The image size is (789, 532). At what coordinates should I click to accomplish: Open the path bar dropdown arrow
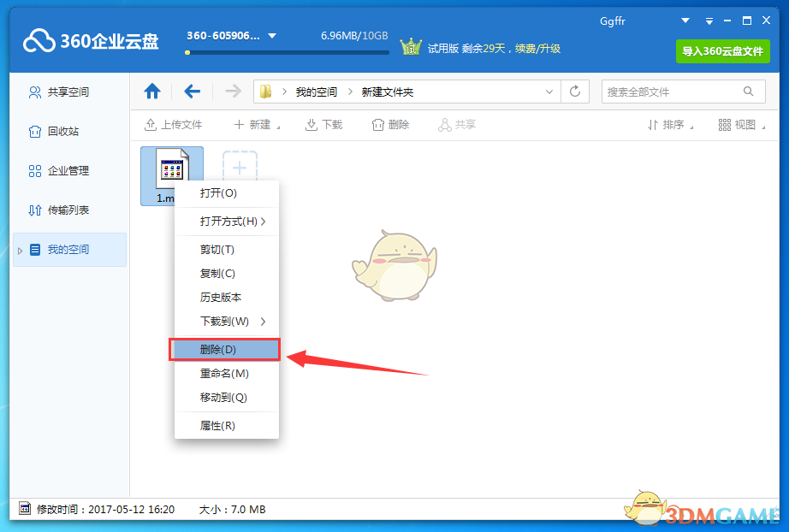(549, 92)
